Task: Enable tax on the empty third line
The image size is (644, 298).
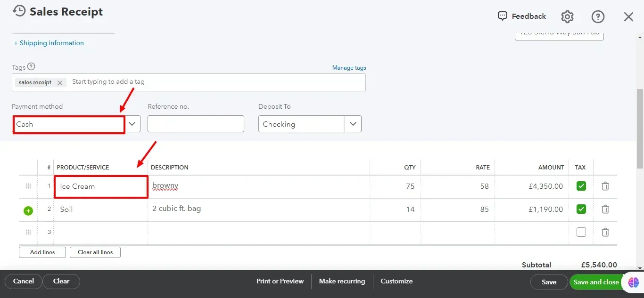Action: click(581, 232)
